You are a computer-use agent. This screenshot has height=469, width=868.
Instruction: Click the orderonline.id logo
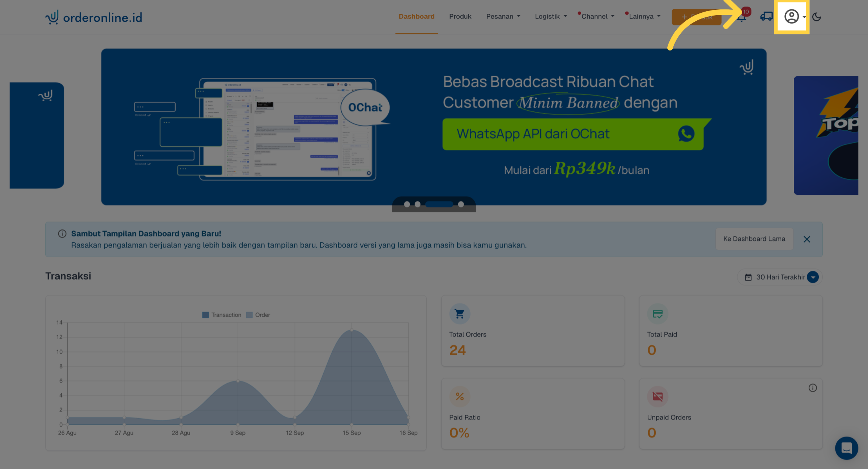(94, 17)
